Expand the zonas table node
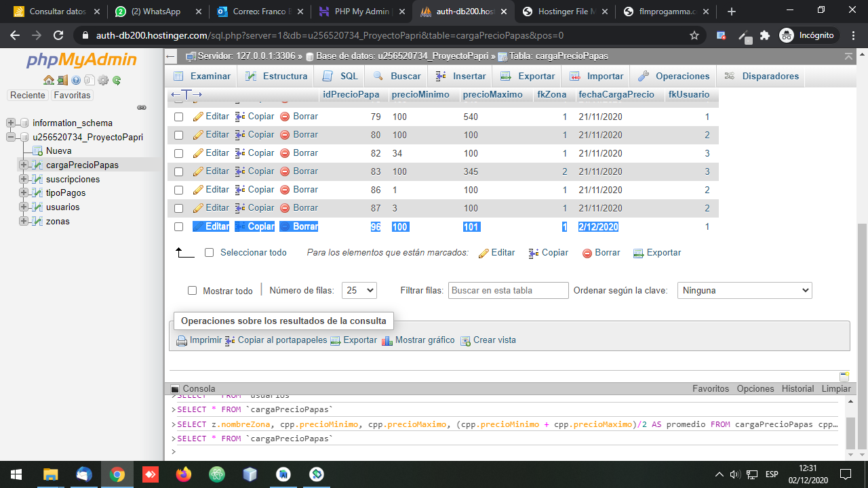This screenshot has width=868, height=488. click(x=24, y=222)
